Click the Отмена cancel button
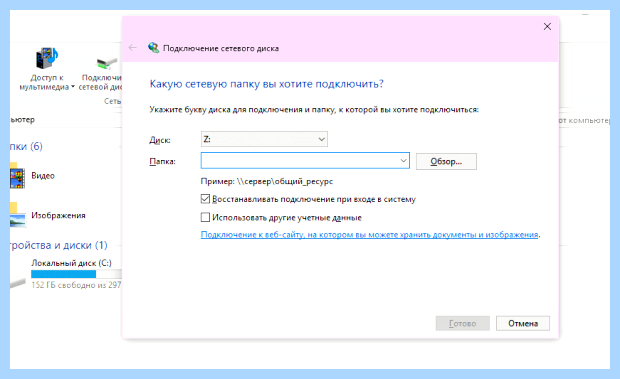The width and height of the screenshot is (620, 379). pyautogui.click(x=523, y=323)
